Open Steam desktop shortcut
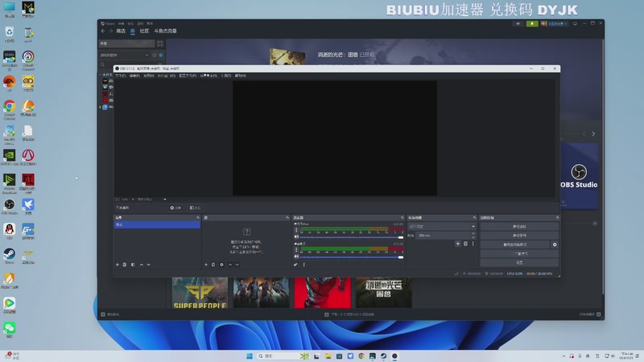This screenshot has width=644, height=362. point(9,256)
